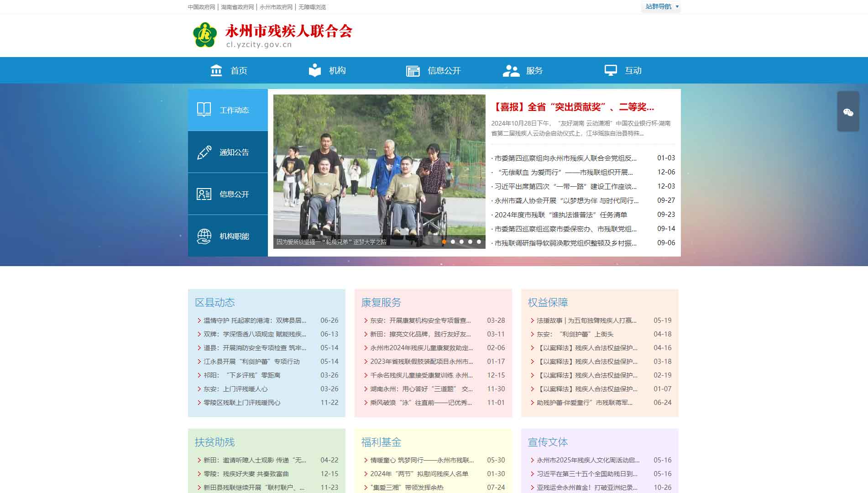The height and width of the screenshot is (493, 868).
Task: Open 情暖童心 筑梦同行 article
Action: 422,460
